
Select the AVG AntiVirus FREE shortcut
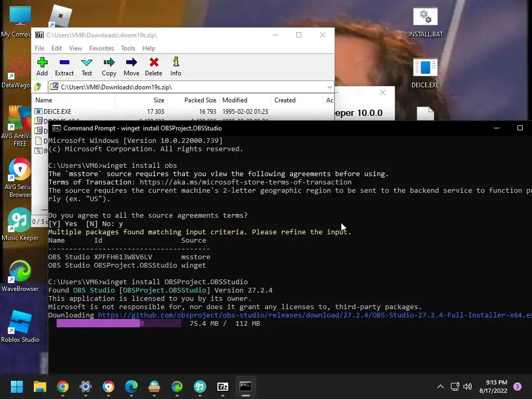point(16,127)
